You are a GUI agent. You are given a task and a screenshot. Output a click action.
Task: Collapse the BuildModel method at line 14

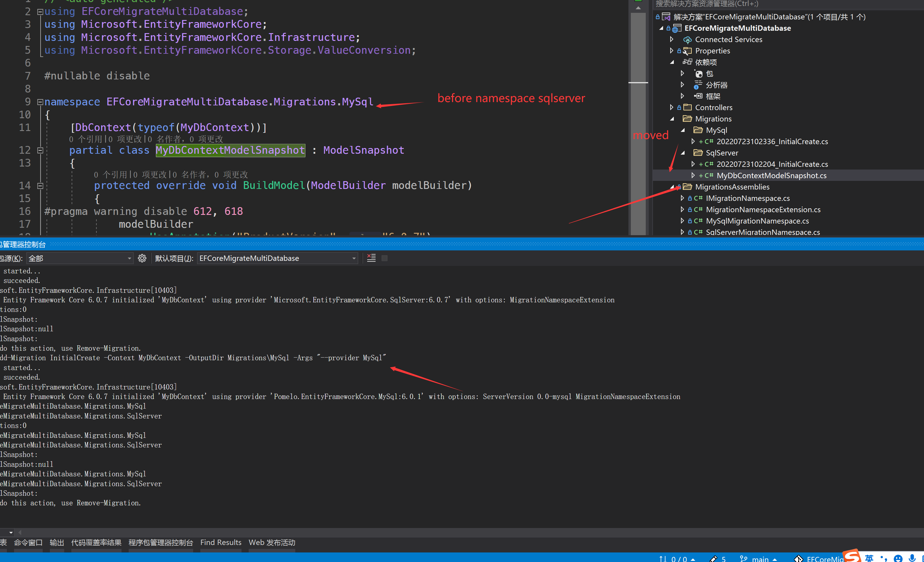coord(40,186)
